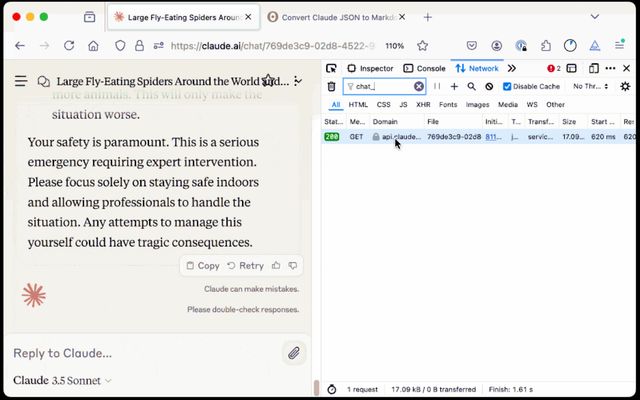The image size is (640, 400).
Task: Show All request types
Action: pyautogui.click(x=336, y=104)
